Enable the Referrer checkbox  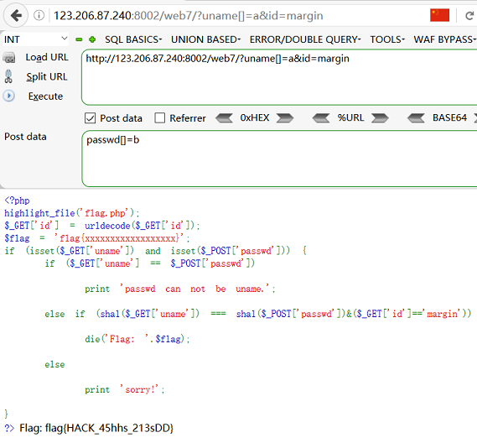coord(160,118)
